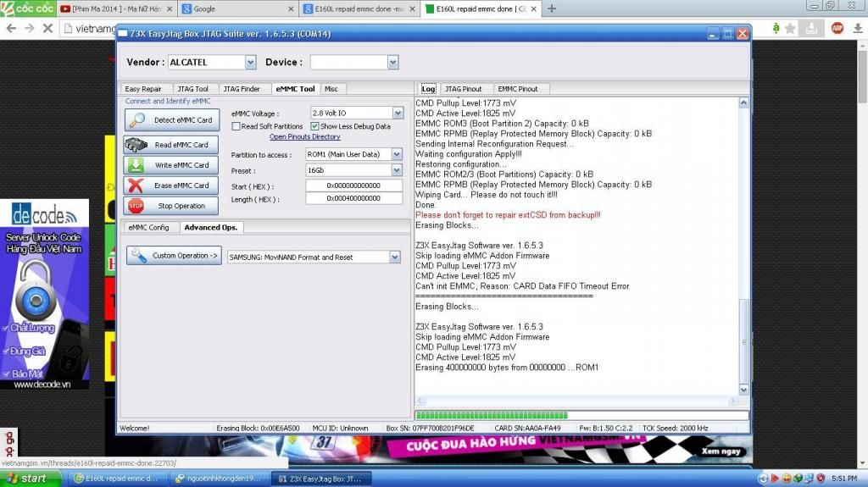Click the log horizontal scrollbar
868x487 pixels.
tap(576, 401)
